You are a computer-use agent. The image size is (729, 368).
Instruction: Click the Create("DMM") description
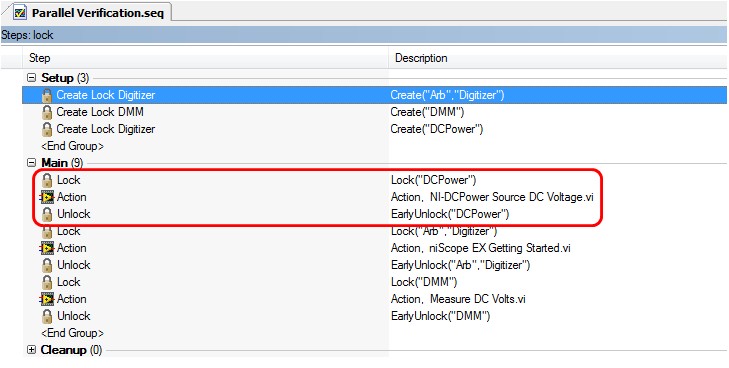(427, 112)
